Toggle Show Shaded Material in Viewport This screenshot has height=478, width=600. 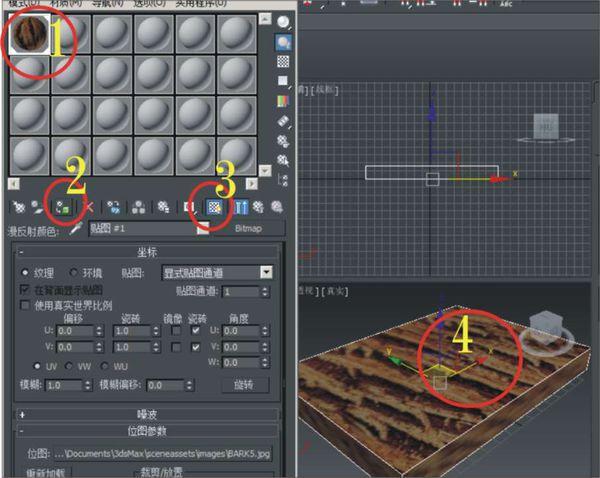pyautogui.click(x=214, y=208)
